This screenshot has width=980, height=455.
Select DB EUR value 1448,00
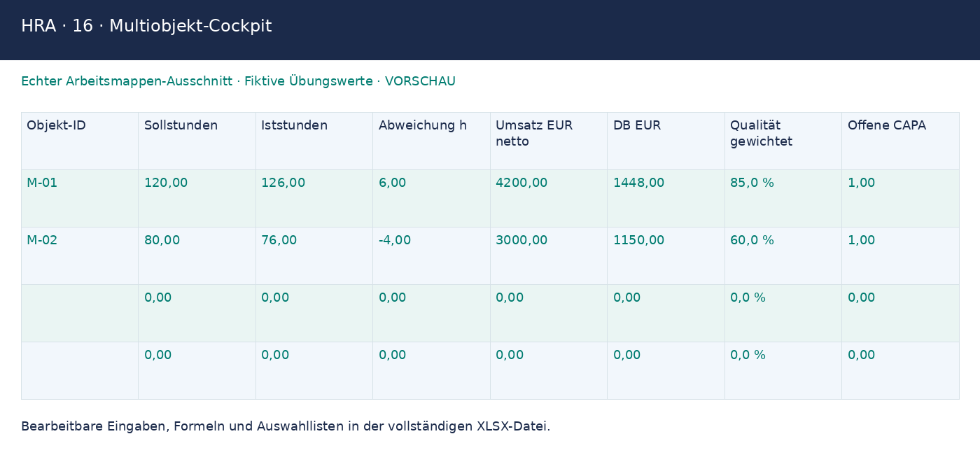point(666,198)
